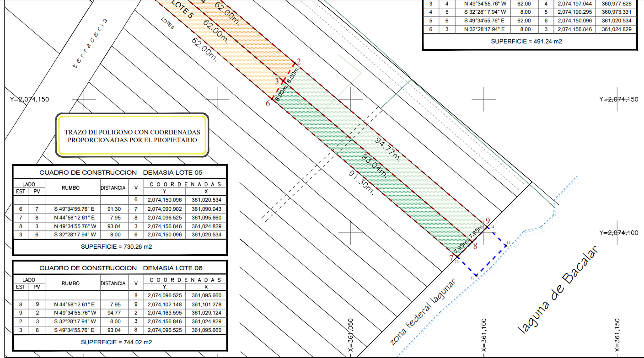The width and height of the screenshot is (644, 358).
Task: Click the red vertex number 6
Action: (x=268, y=103)
